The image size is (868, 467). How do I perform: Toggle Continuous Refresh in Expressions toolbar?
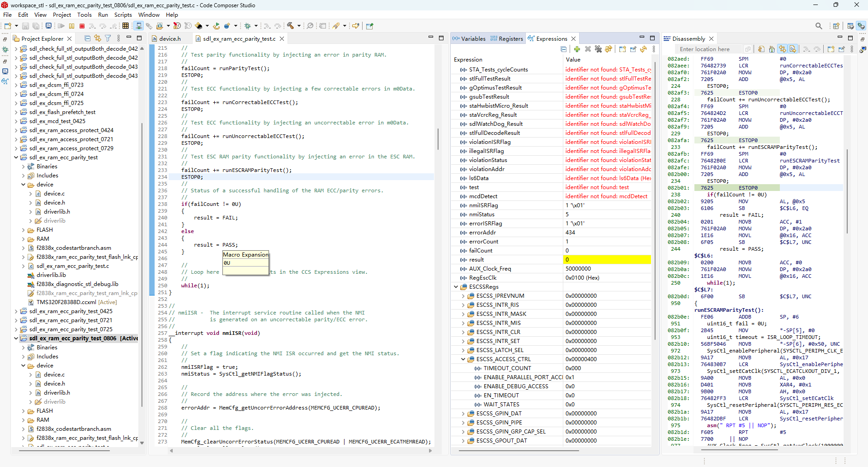click(609, 49)
